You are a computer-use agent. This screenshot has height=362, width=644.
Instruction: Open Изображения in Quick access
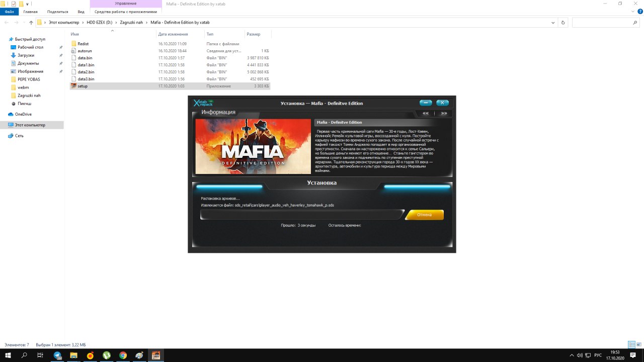click(x=30, y=71)
